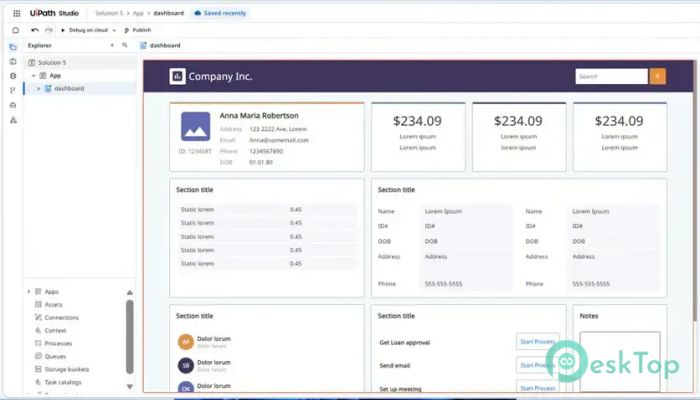Run Debug on cloud

pyautogui.click(x=84, y=30)
